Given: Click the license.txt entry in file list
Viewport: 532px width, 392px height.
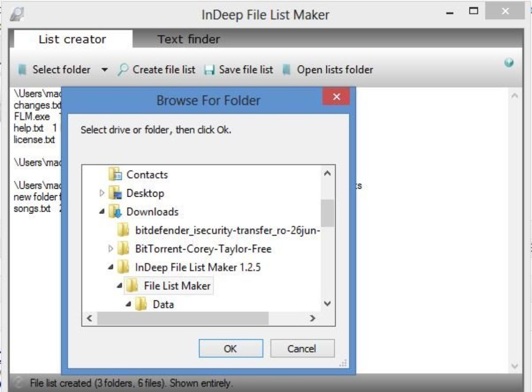Looking at the screenshot, I should coord(35,140).
